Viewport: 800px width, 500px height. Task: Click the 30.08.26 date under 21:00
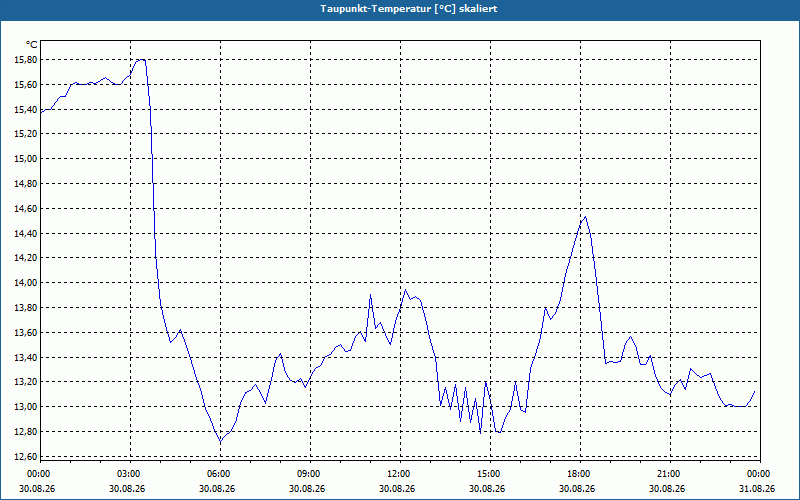coord(667,489)
